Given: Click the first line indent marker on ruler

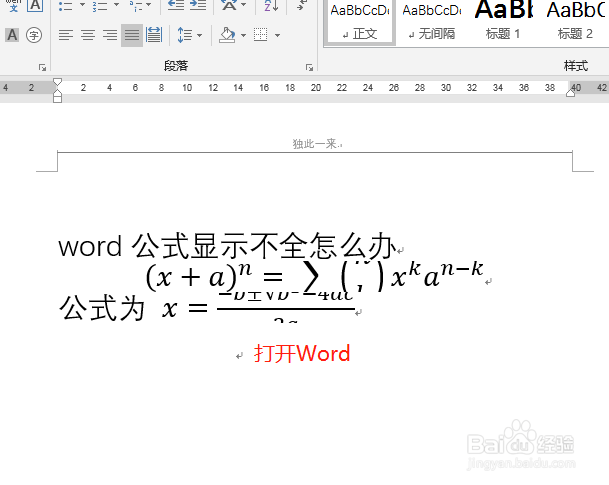Looking at the screenshot, I should point(57,82).
